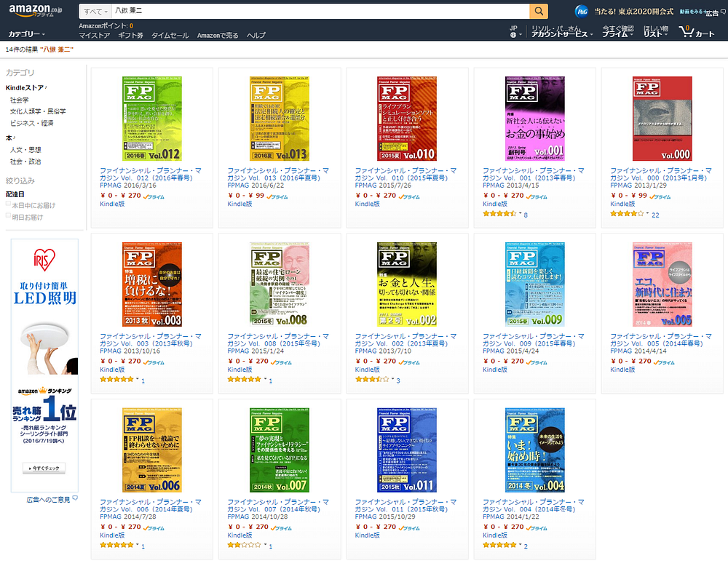728x566 pixels.
Task: Open title link for Vol. 012 2016年春号
Action: [x=151, y=174]
